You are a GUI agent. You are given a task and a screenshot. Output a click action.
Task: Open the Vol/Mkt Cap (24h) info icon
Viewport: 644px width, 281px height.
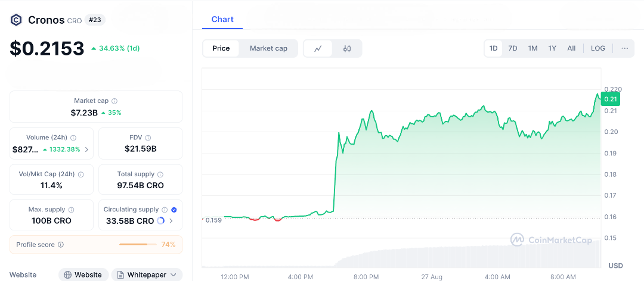point(81,174)
